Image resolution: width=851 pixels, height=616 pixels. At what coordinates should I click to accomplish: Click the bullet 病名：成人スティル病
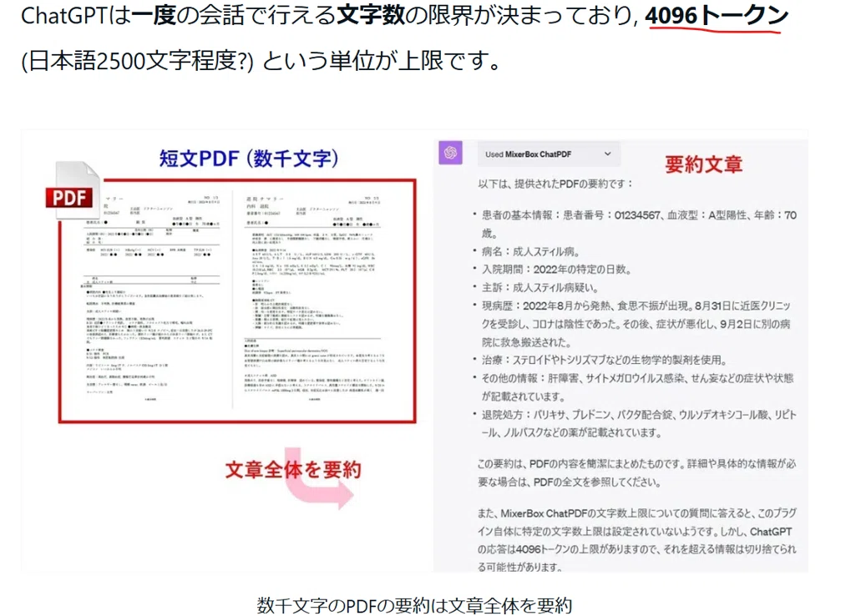pyautogui.click(x=526, y=251)
